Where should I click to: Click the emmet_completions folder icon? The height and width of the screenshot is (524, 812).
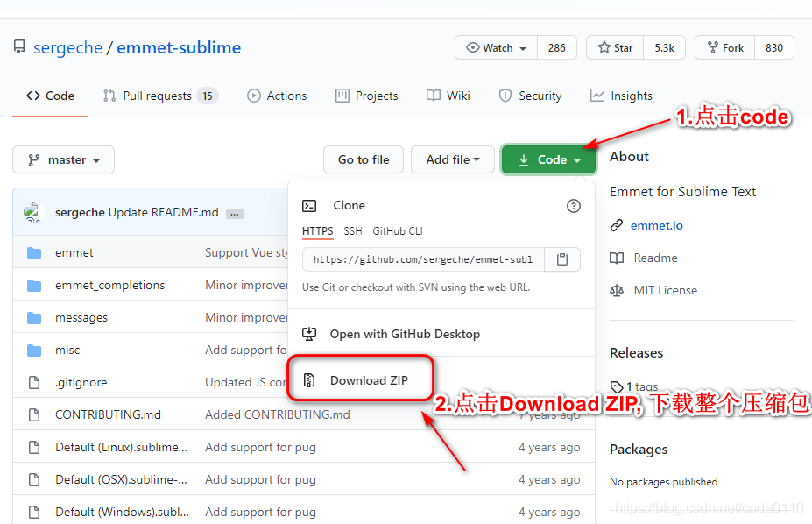34,286
